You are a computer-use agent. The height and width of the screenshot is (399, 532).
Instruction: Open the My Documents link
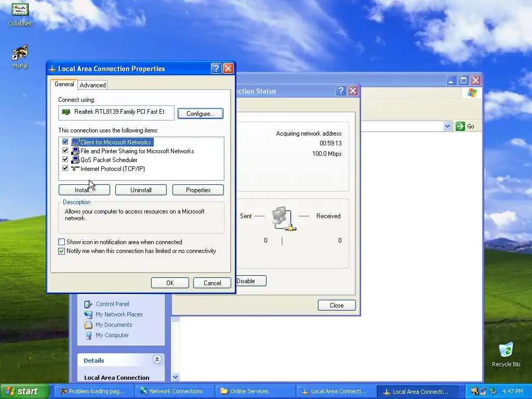click(114, 325)
